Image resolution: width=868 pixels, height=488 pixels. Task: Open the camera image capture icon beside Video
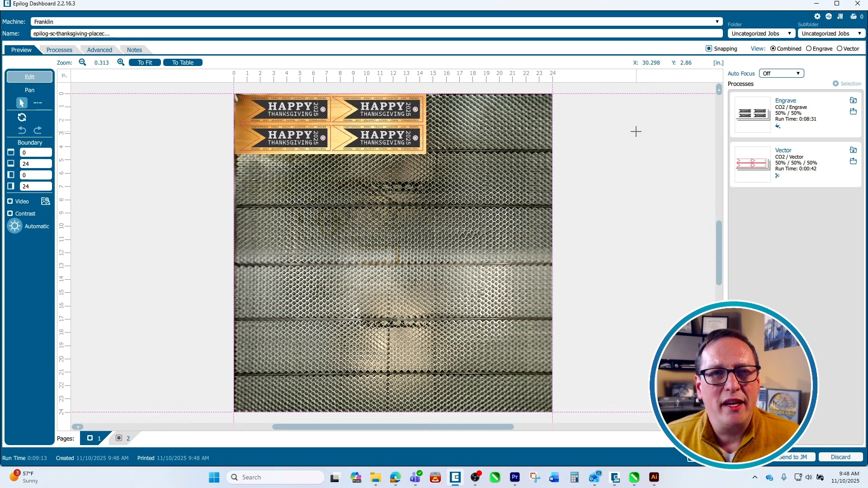click(x=46, y=201)
